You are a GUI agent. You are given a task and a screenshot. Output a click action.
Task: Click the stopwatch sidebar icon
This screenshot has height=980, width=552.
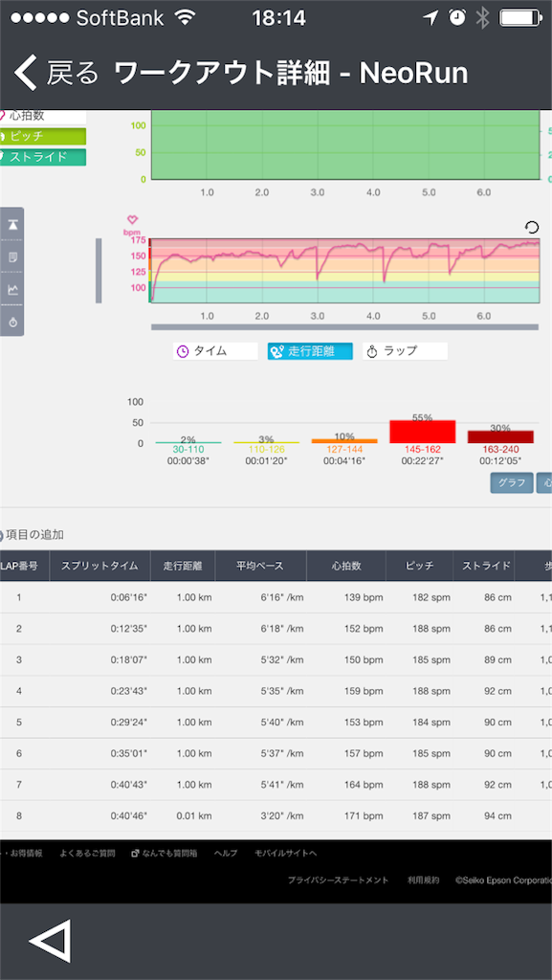[x=13, y=322]
